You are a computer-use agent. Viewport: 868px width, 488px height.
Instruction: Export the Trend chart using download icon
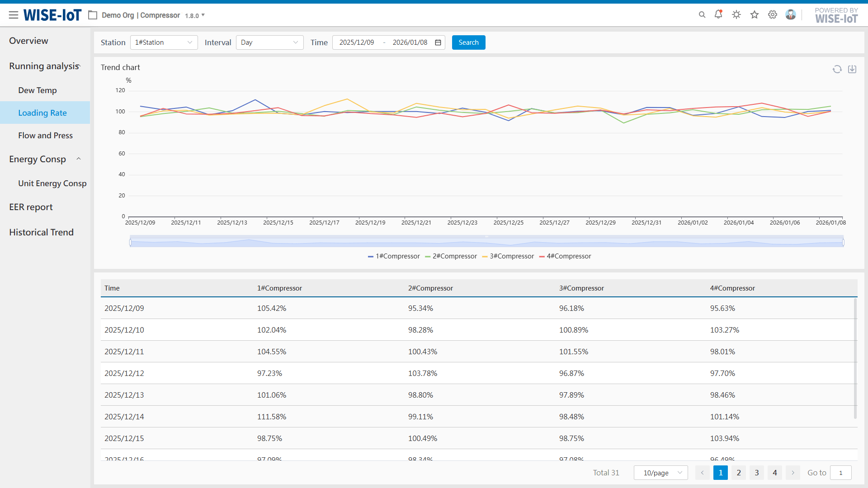click(x=853, y=69)
